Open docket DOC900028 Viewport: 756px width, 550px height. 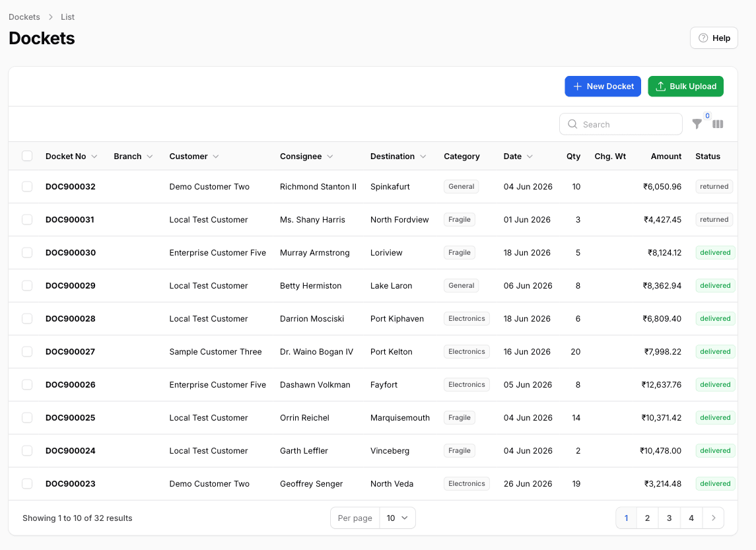(x=71, y=319)
